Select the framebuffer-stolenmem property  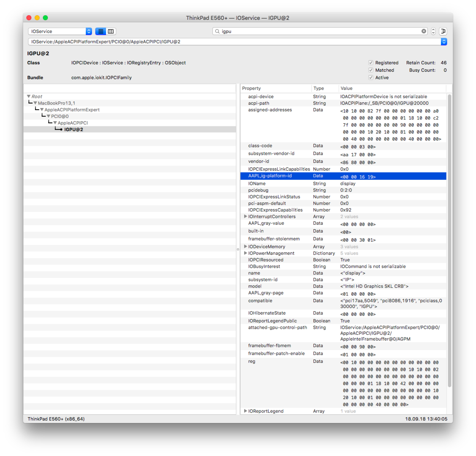pos(343,240)
